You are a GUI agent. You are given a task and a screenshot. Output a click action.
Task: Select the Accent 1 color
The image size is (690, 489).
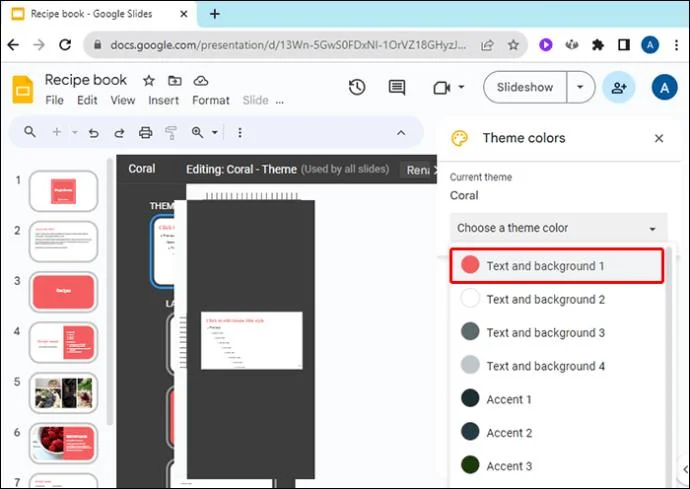[557, 399]
